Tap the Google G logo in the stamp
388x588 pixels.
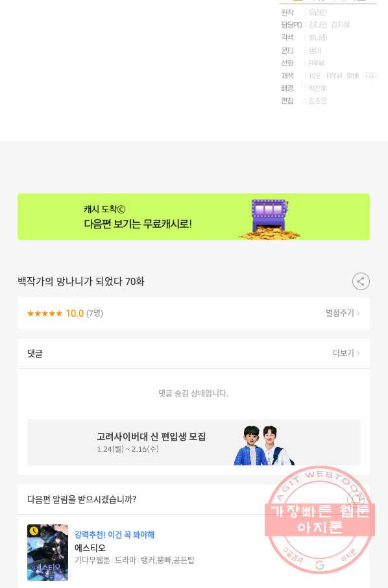tap(320, 565)
